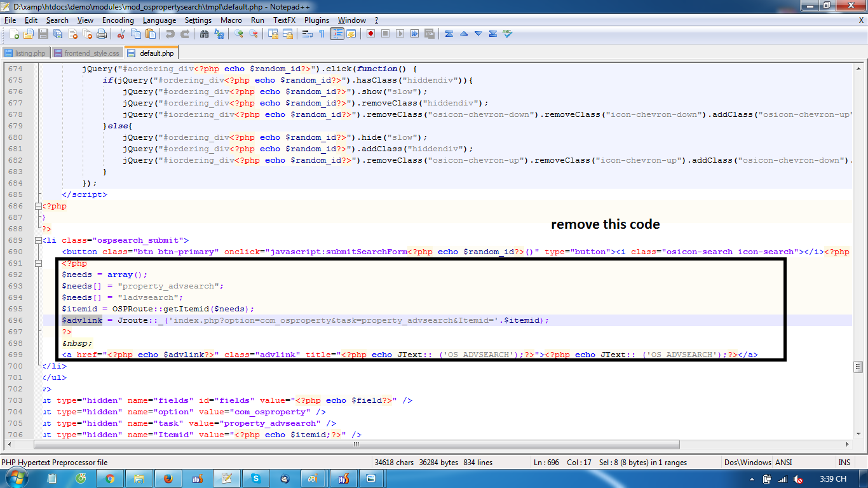Open the Language menu
This screenshot has height=488, width=868.
159,20
